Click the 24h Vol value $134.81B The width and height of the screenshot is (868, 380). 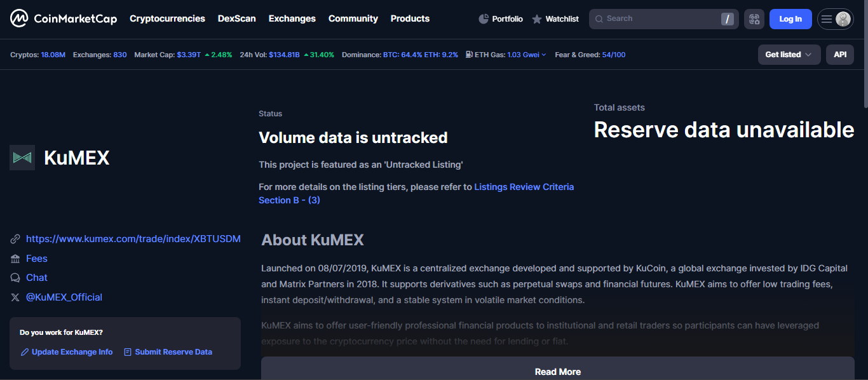(x=284, y=55)
